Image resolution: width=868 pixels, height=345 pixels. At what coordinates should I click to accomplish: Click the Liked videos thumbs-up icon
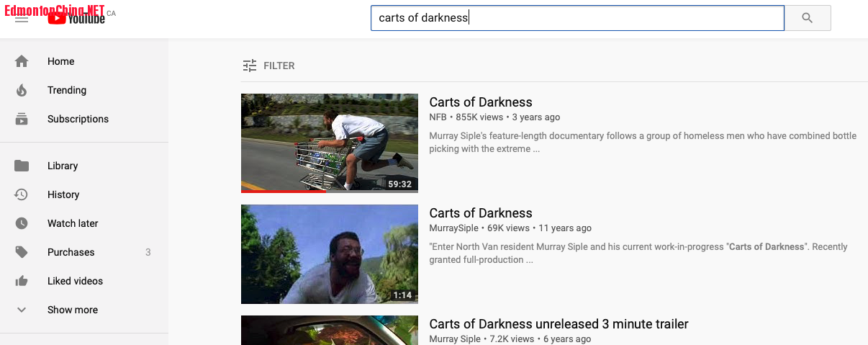(x=22, y=281)
